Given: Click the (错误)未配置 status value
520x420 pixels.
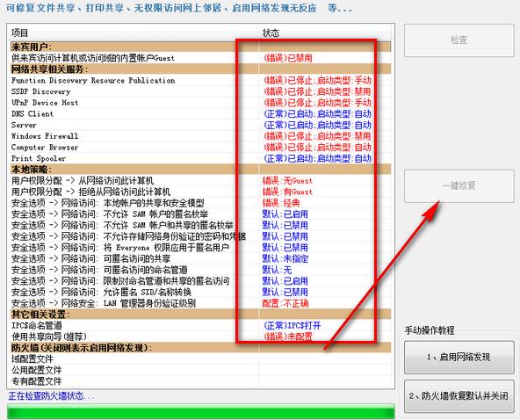Looking at the screenshot, I should coord(288,337).
